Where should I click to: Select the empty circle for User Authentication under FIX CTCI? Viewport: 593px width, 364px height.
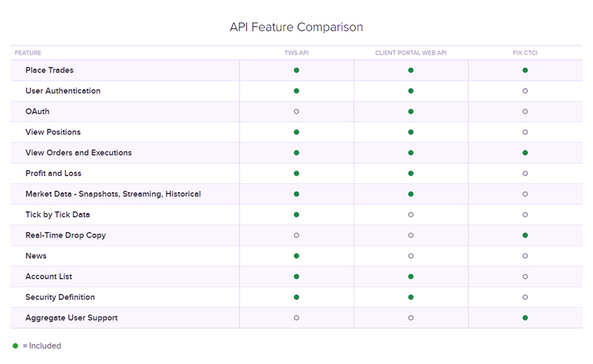pos(525,91)
